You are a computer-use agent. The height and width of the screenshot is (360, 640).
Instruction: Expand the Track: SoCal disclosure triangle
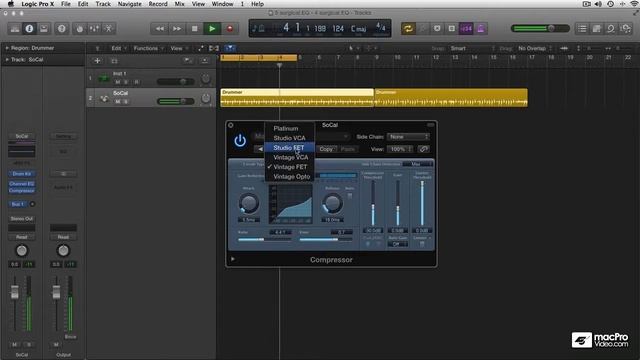(x=7, y=60)
